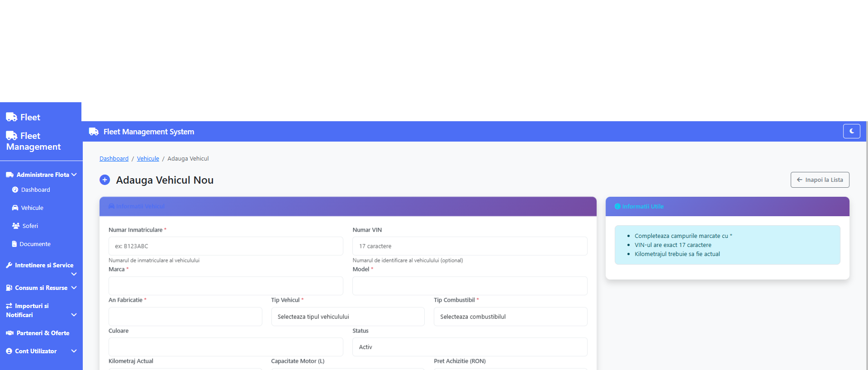
Task: Click the Soferi people icon in sidebar
Action: 16,226
